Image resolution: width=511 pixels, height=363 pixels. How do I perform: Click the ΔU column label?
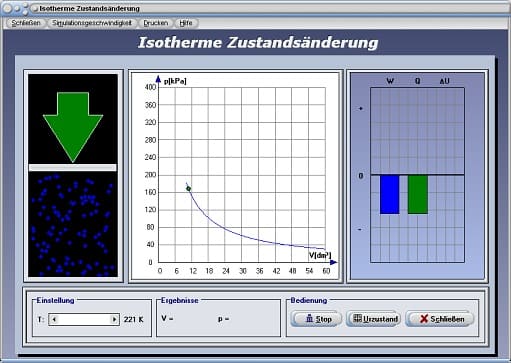coord(444,81)
